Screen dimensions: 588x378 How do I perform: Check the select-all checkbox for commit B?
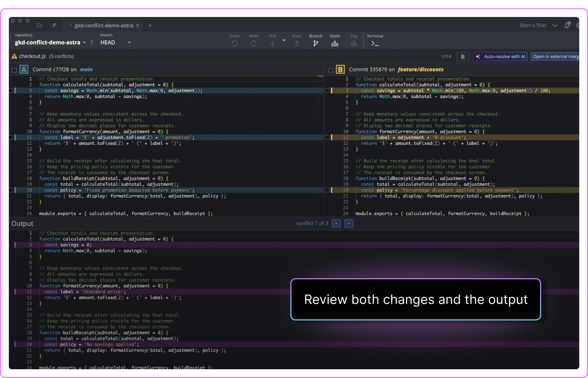point(331,70)
